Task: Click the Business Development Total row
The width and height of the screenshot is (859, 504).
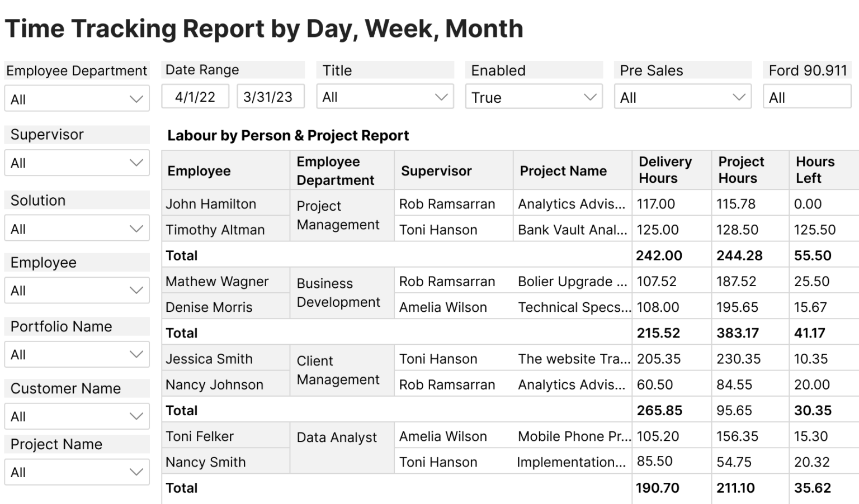Action: [x=182, y=332]
